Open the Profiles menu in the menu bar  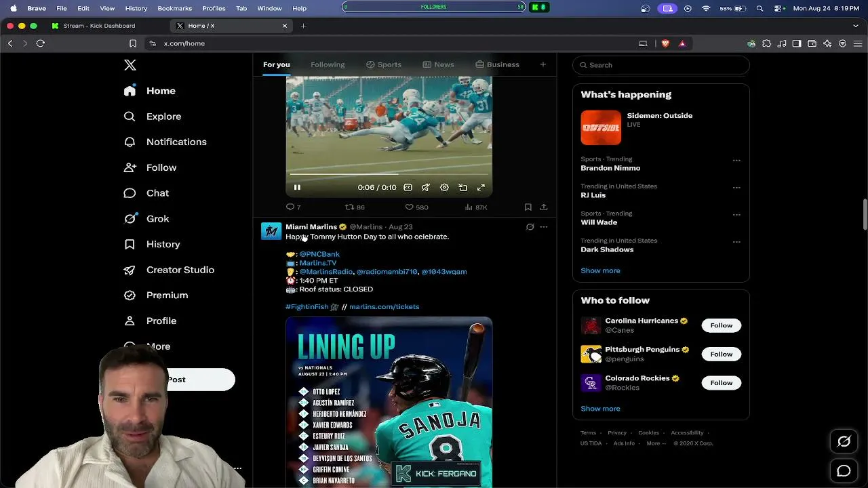(214, 8)
